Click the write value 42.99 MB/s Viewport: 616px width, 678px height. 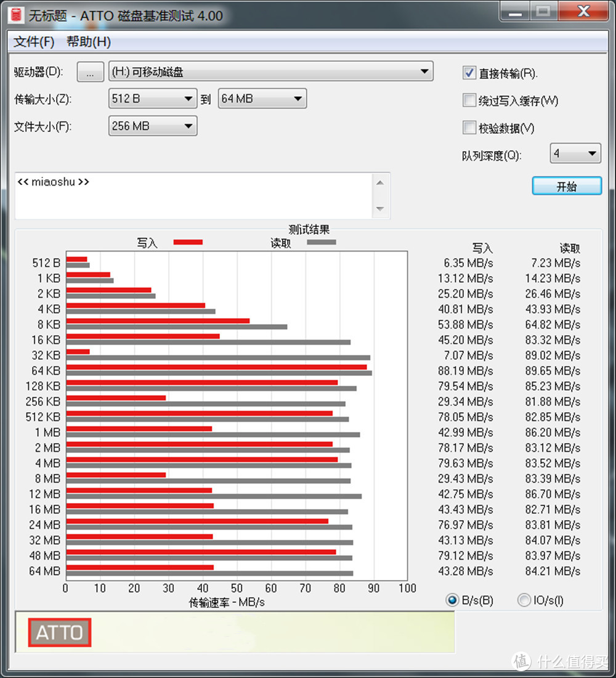point(466,433)
